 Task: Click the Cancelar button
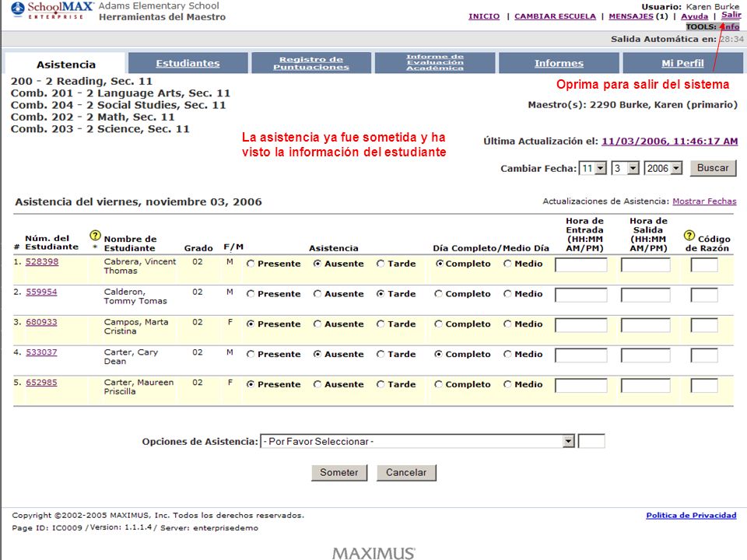(406, 472)
